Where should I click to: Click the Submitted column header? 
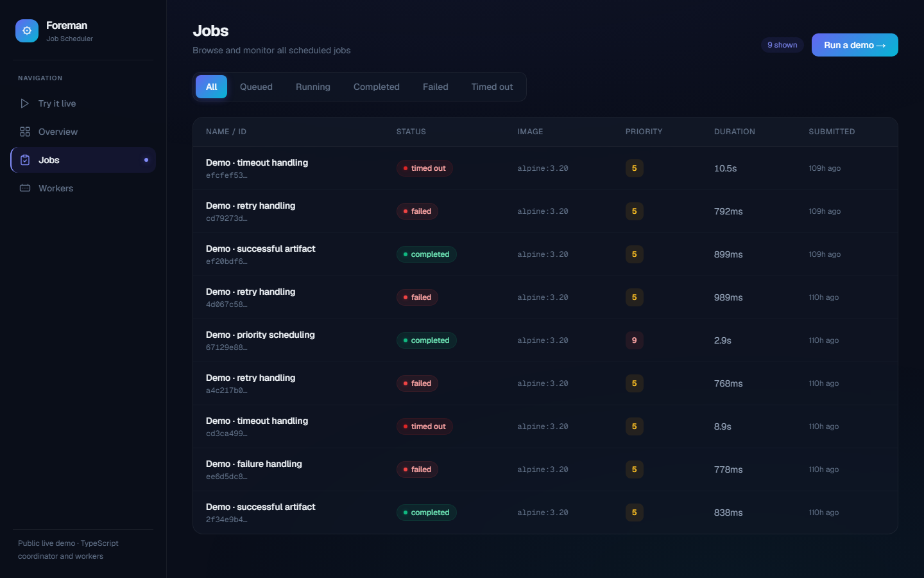point(832,132)
